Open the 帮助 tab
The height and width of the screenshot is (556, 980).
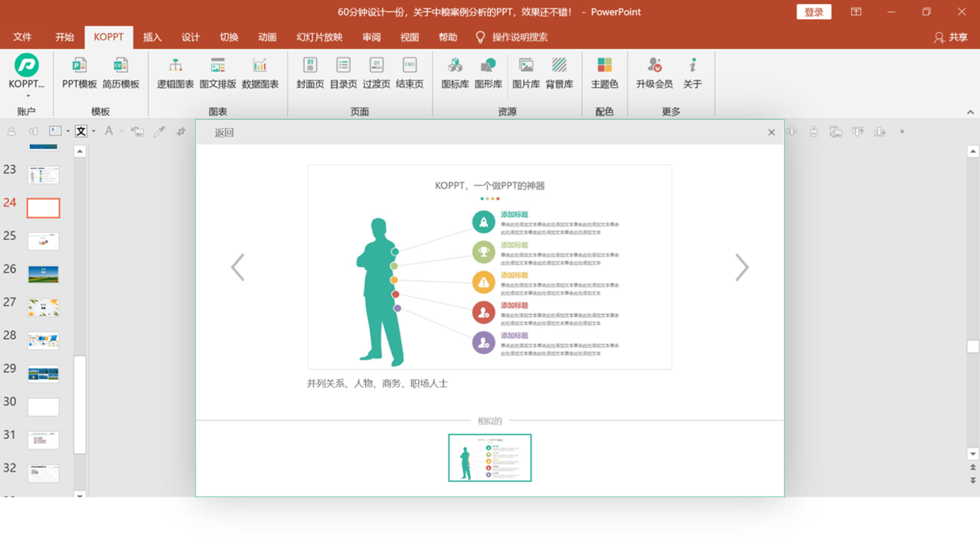pos(448,37)
